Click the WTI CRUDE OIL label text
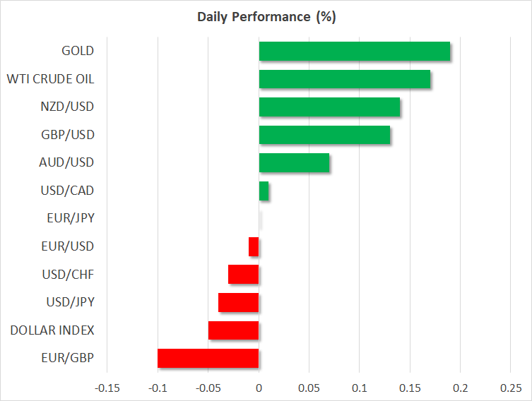Screen dimensions: 532x401 (50, 79)
